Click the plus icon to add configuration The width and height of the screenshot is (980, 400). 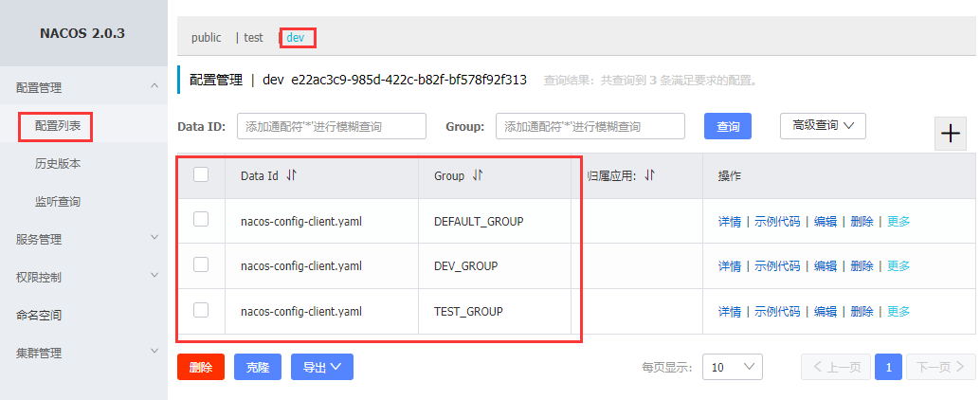(x=950, y=133)
